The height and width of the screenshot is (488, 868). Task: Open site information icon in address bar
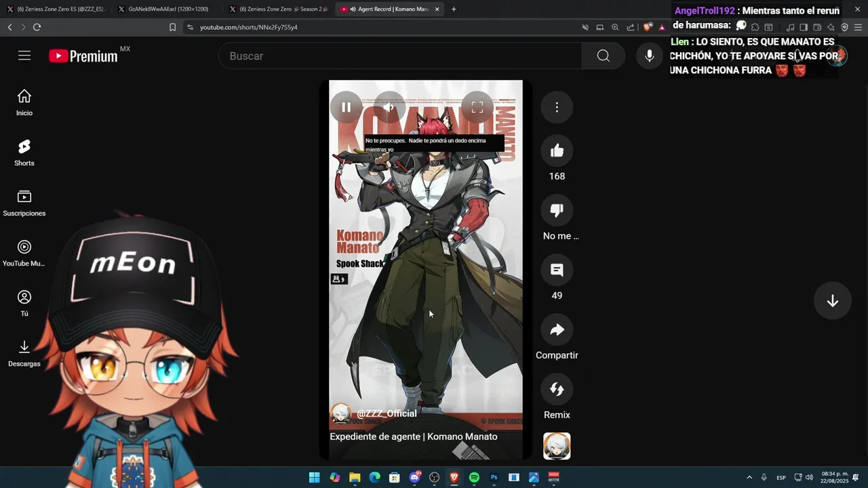click(x=190, y=27)
